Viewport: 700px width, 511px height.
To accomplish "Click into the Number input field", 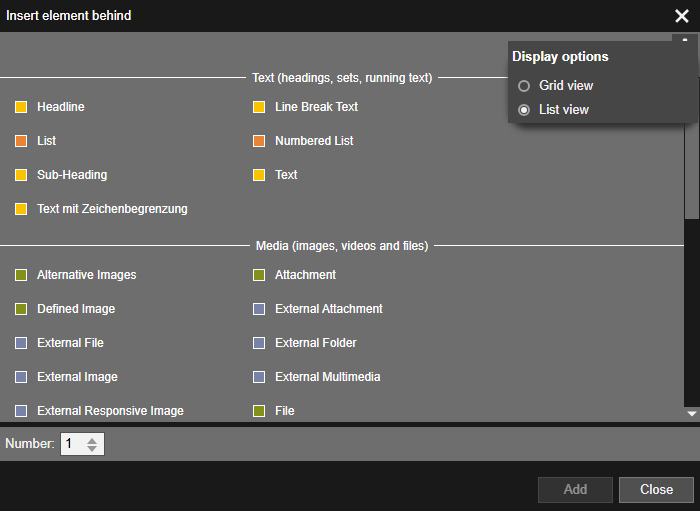I will coord(74,444).
